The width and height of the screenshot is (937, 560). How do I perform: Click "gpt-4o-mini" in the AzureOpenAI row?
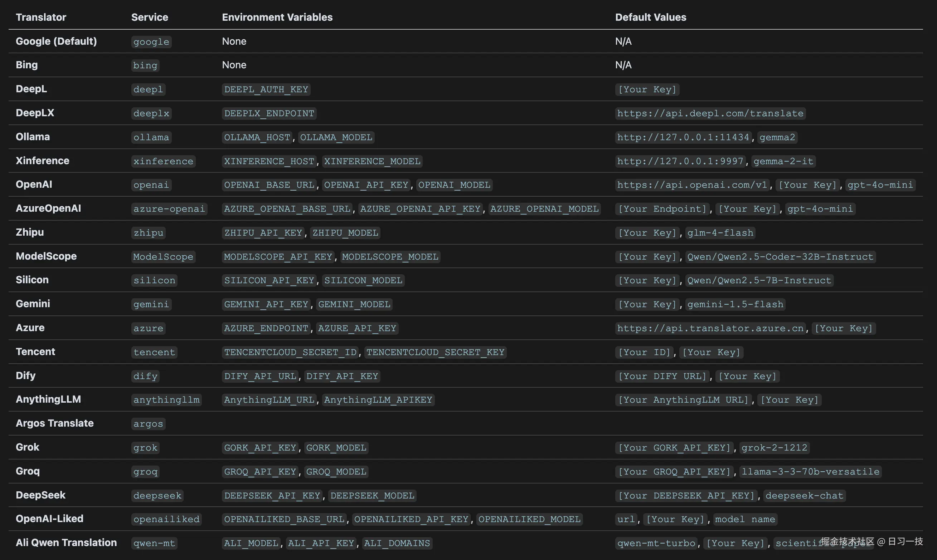pos(820,209)
